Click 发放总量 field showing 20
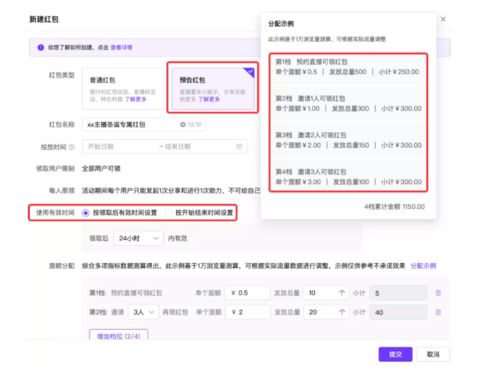 point(326,312)
